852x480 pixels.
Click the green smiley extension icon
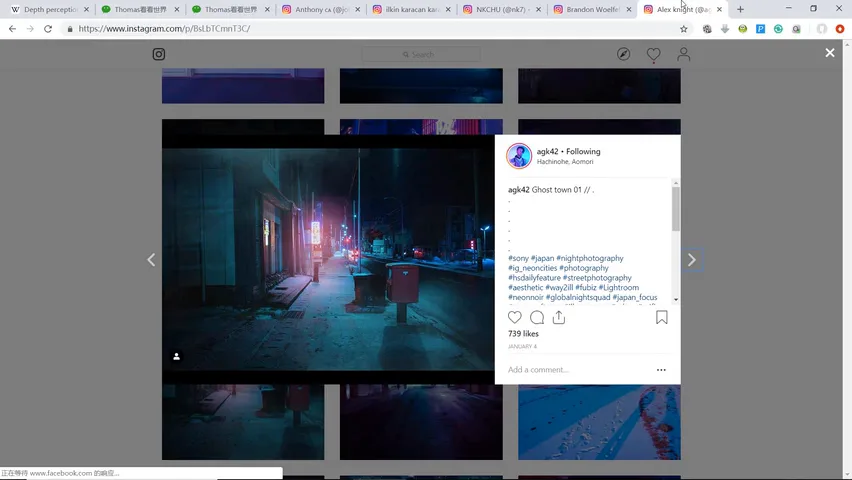(742, 29)
